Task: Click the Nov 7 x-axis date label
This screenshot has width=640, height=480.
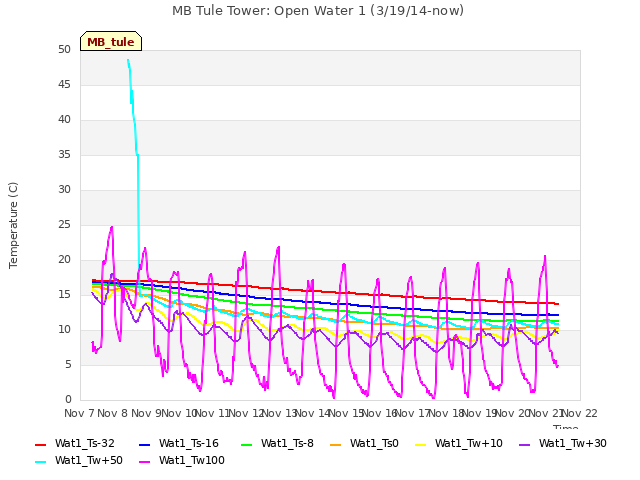Action: click(79, 414)
